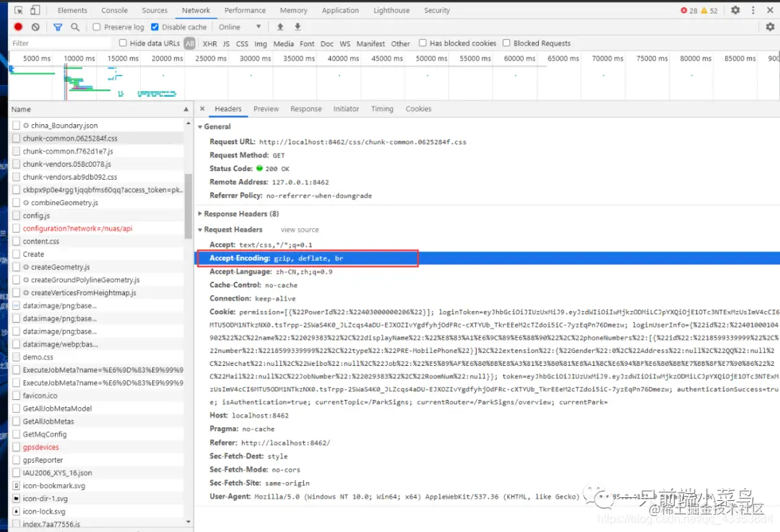Image resolution: width=780 pixels, height=532 pixels.
Task: Open the Preview tab of request
Action: pos(266,108)
